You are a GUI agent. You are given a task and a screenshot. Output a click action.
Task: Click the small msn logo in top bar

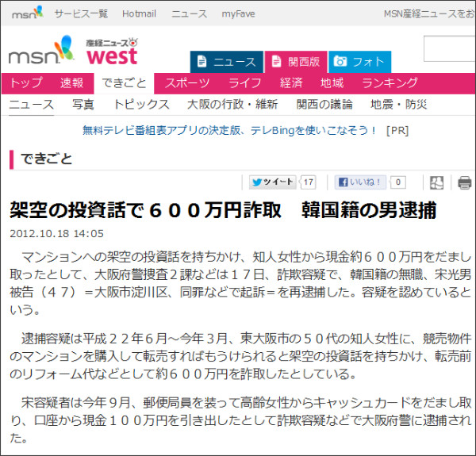click(x=27, y=13)
